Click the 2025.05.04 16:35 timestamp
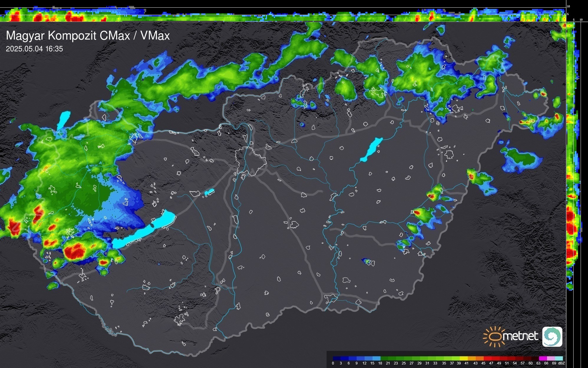588x368 pixels. [x=34, y=49]
